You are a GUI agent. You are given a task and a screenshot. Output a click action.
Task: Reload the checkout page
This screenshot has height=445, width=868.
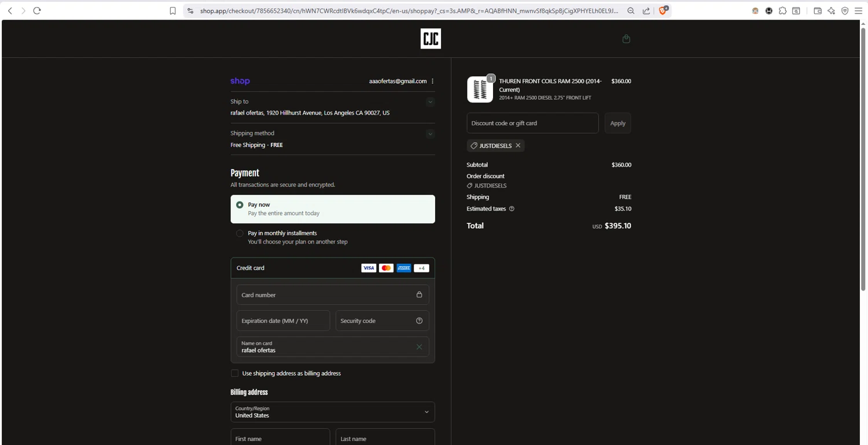(x=37, y=10)
